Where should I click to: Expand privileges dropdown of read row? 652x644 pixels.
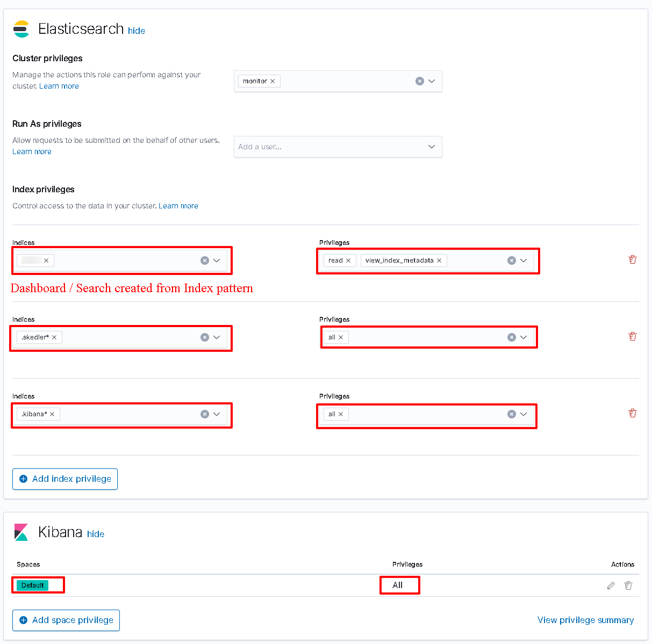click(x=524, y=261)
